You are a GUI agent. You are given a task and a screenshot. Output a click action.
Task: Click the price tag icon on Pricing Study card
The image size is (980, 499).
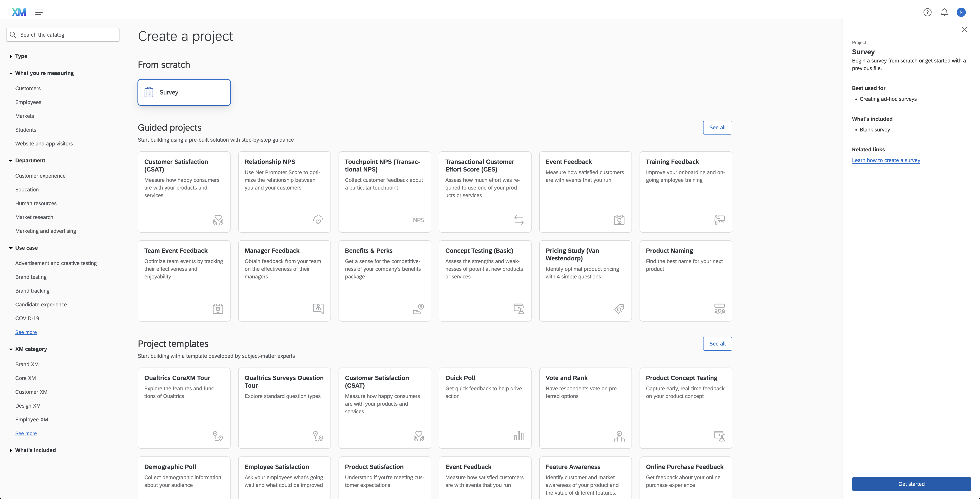(619, 309)
